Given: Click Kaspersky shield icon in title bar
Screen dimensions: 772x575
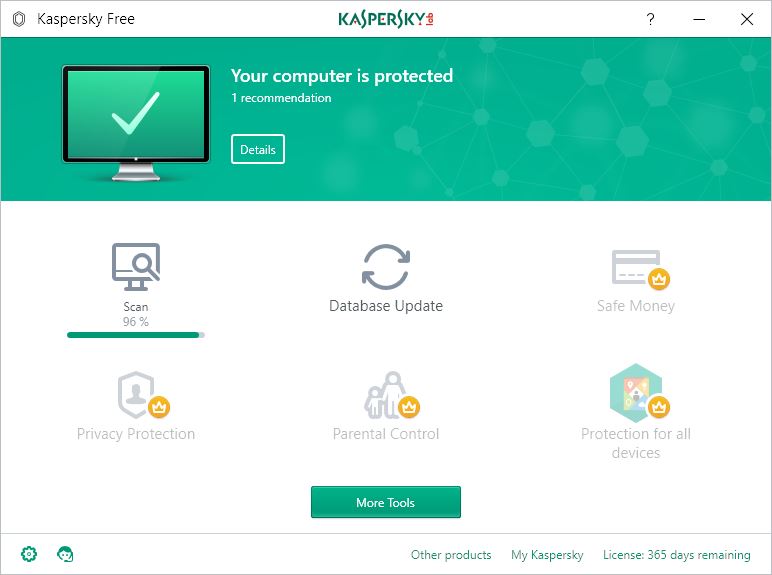Looking at the screenshot, I should pos(19,19).
